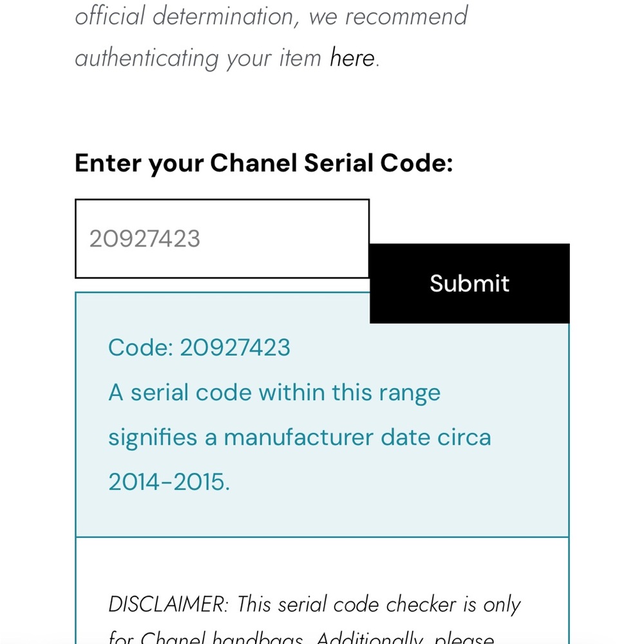644x644 pixels.
Task: Click the word "manufacturer" in the result
Action: 299,437
